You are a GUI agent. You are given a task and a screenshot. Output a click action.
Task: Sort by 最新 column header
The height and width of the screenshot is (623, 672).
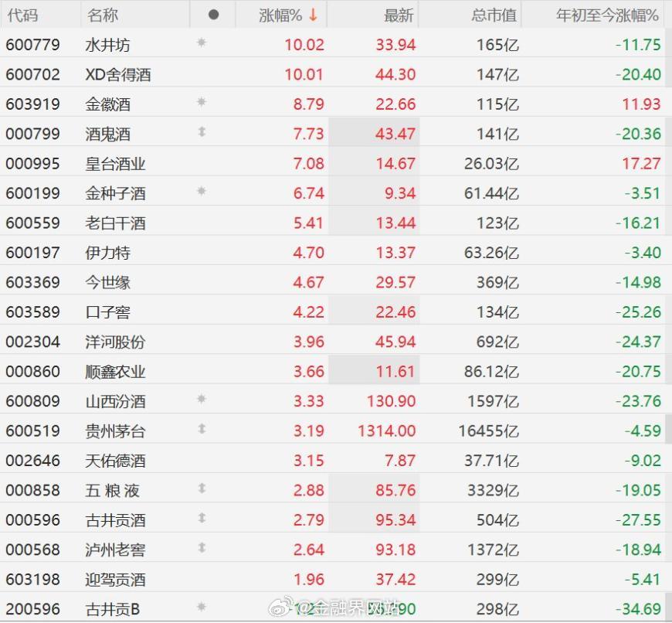[399, 15]
